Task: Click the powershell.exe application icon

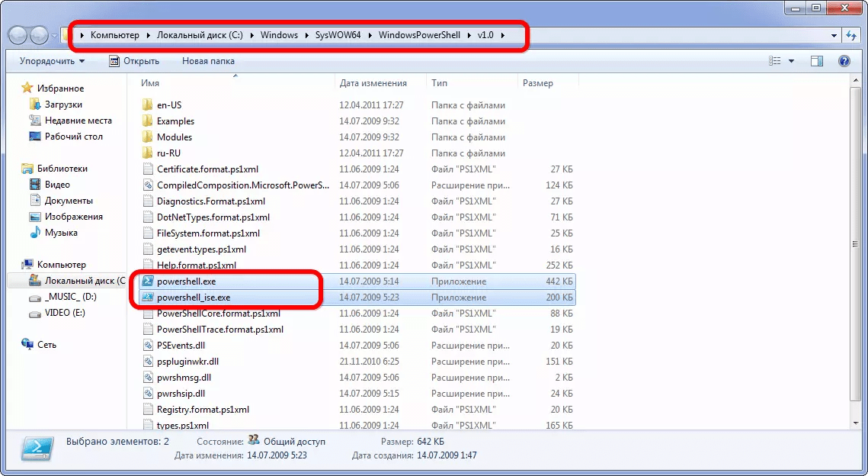Action: click(x=147, y=281)
